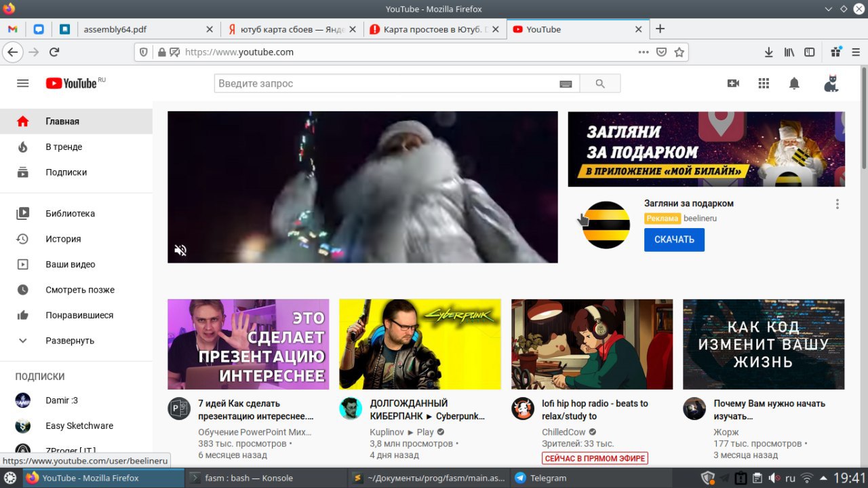Screen dimensions: 868x488
Task: Open Easy Sketchware subscription channel
Action: point(76,426)
